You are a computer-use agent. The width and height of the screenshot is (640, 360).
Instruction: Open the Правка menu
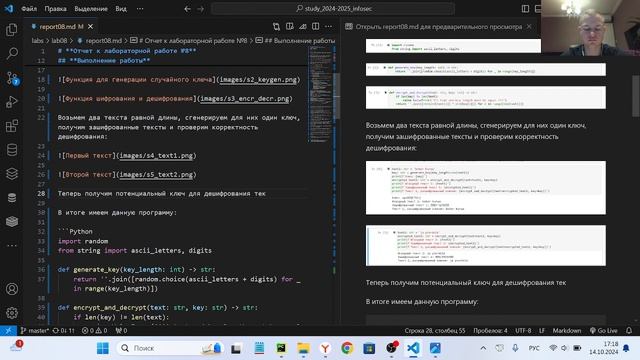56,9
